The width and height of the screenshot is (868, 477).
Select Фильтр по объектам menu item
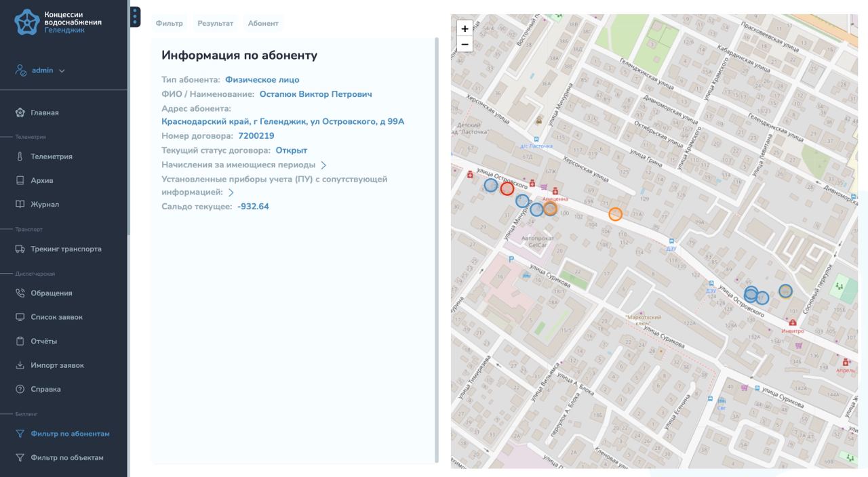[66, 457]
